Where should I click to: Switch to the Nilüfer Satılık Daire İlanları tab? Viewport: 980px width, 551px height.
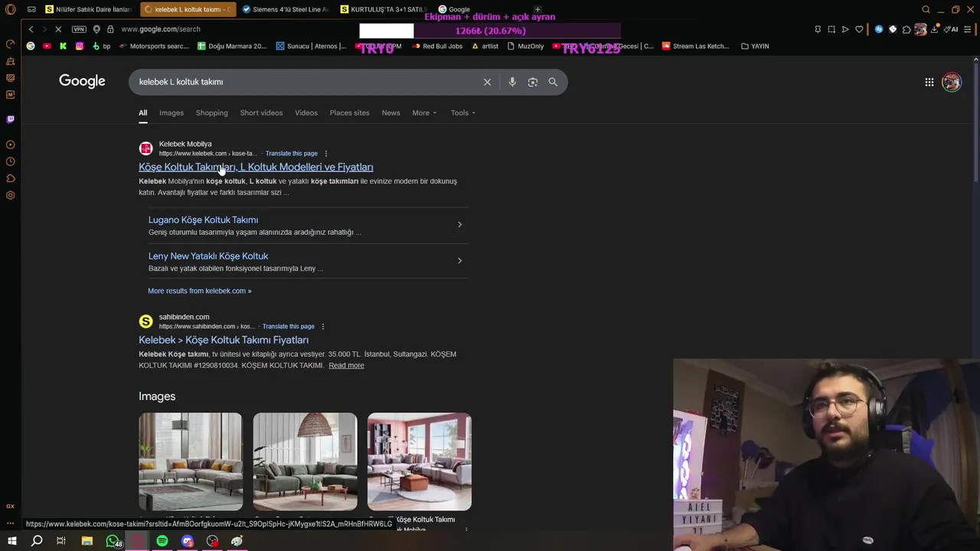tap(89, 9)
